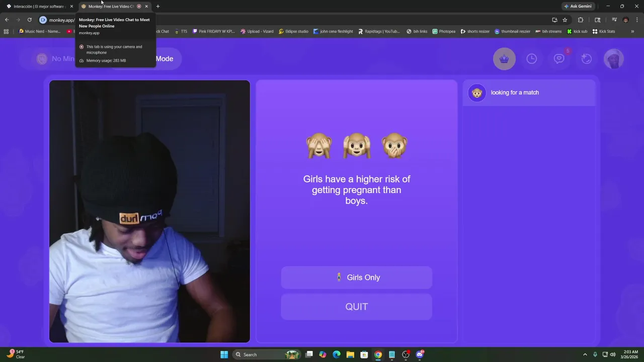Image resolution: width=644 pixels, height=362 pixels.
Task: Open Music Nerd bookmark
Action: (x=40, y=31)
